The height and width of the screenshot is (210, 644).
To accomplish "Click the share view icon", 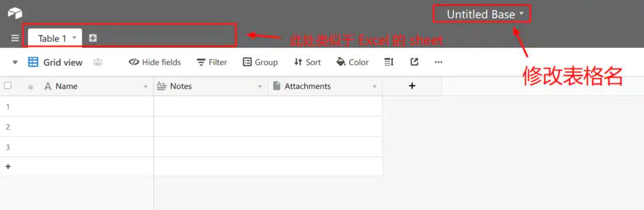I will (x=415, y=62).
